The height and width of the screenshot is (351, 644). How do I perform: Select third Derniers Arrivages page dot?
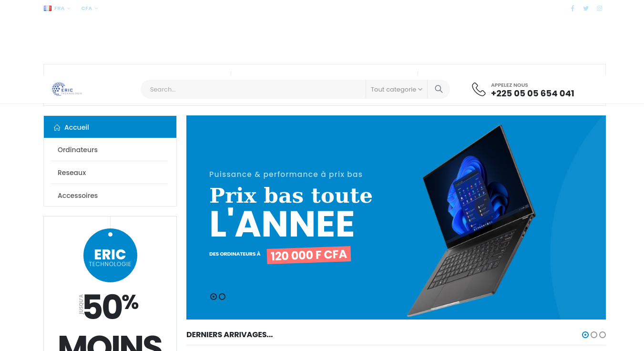(603, 335)
